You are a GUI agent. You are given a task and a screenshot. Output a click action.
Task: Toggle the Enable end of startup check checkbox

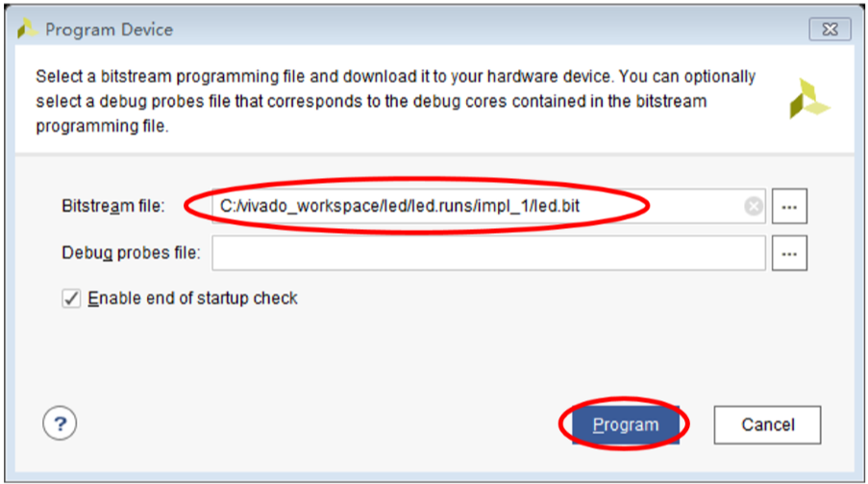71,298
